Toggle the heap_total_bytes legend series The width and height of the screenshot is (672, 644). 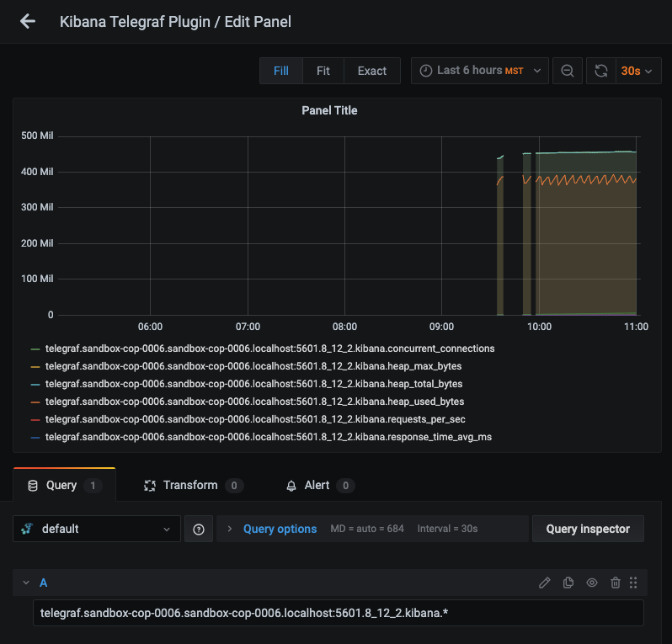(x=253, y=384)
